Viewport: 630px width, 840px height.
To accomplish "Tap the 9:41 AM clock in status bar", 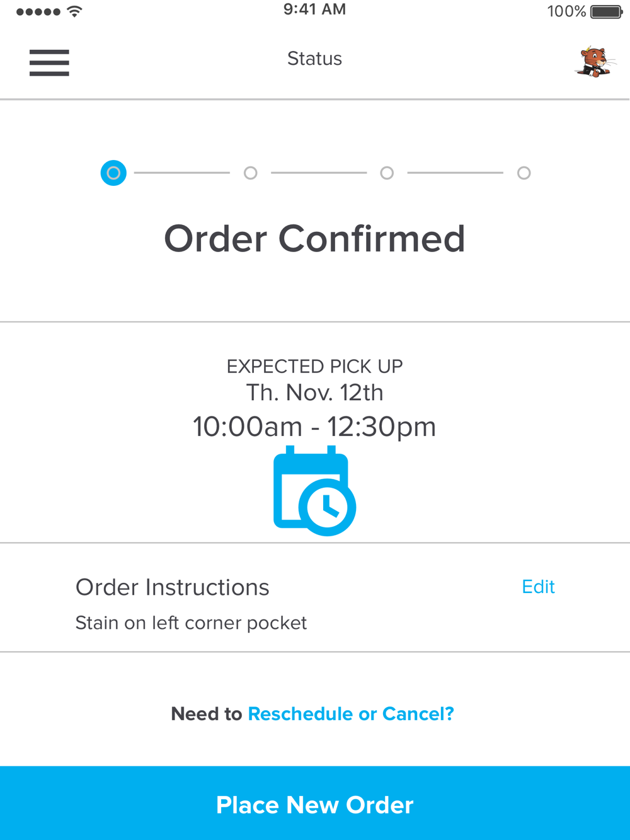I will click(314, 9).
